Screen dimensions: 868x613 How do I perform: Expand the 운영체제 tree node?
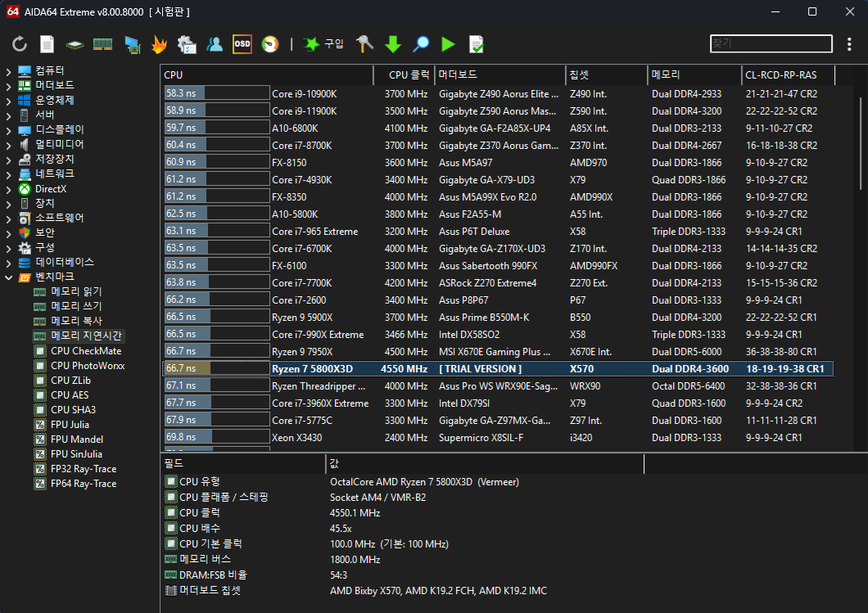tap(8, 101)
